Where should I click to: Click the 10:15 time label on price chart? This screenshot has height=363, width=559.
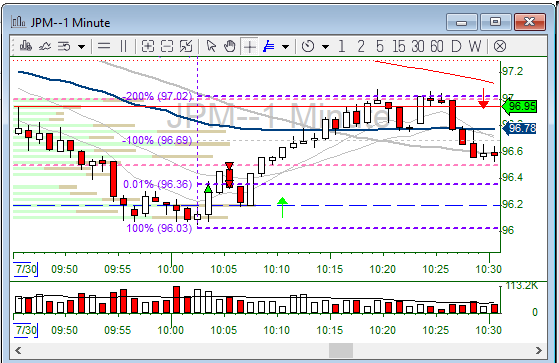click(330, 269)
